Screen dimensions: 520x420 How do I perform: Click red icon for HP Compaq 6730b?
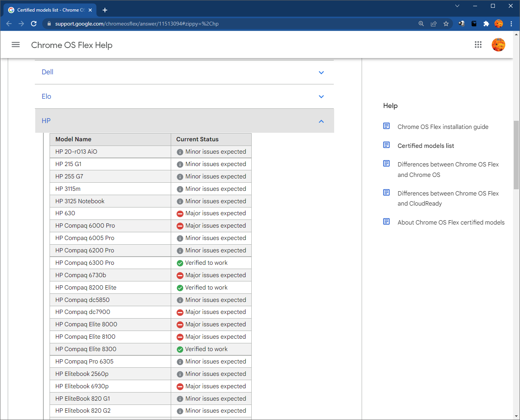click(x=180, y=276)
